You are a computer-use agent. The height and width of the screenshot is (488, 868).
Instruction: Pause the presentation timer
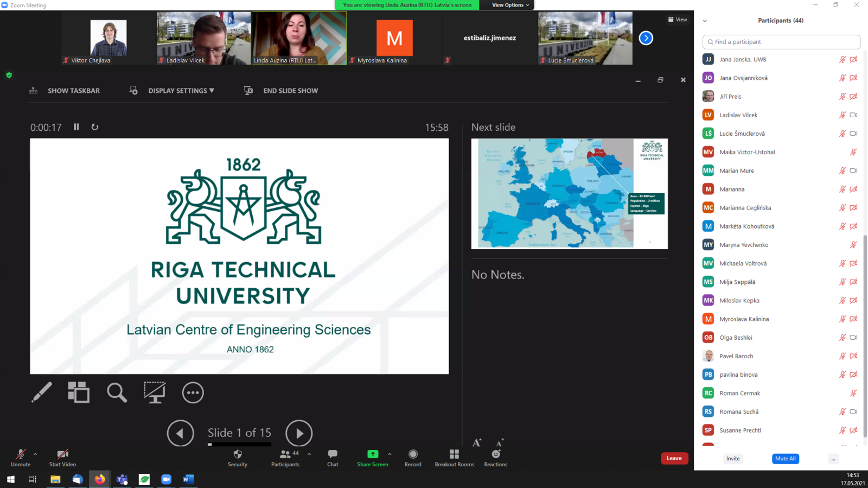coord(76,127)
